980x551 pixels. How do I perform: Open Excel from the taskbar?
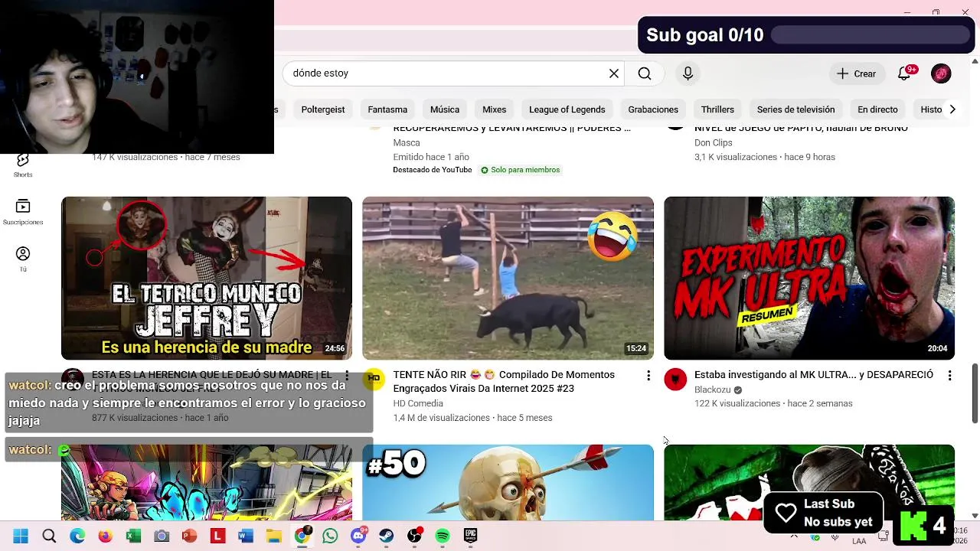(133, 536)
